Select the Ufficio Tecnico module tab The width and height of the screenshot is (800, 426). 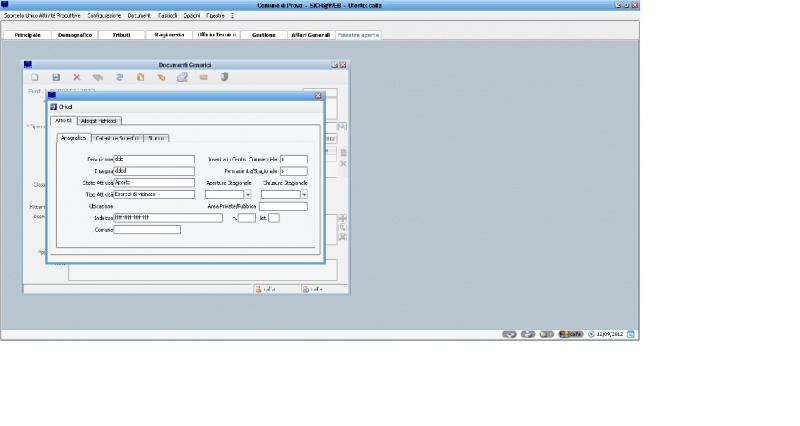pos(217,35)
